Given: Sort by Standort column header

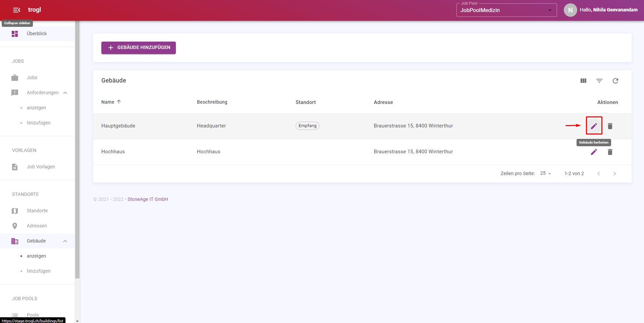Looking at the screenshot, I should pyautogui.click(x=306, y=102).
